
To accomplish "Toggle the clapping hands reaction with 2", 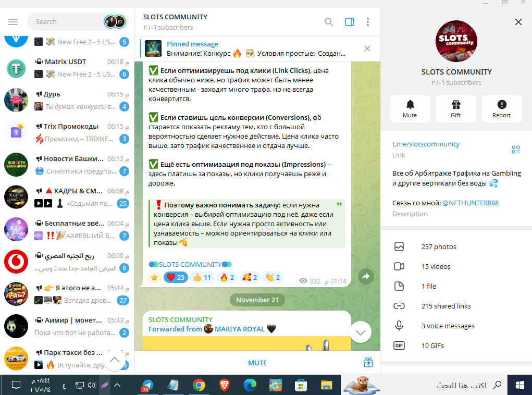I will click(273, 277).
